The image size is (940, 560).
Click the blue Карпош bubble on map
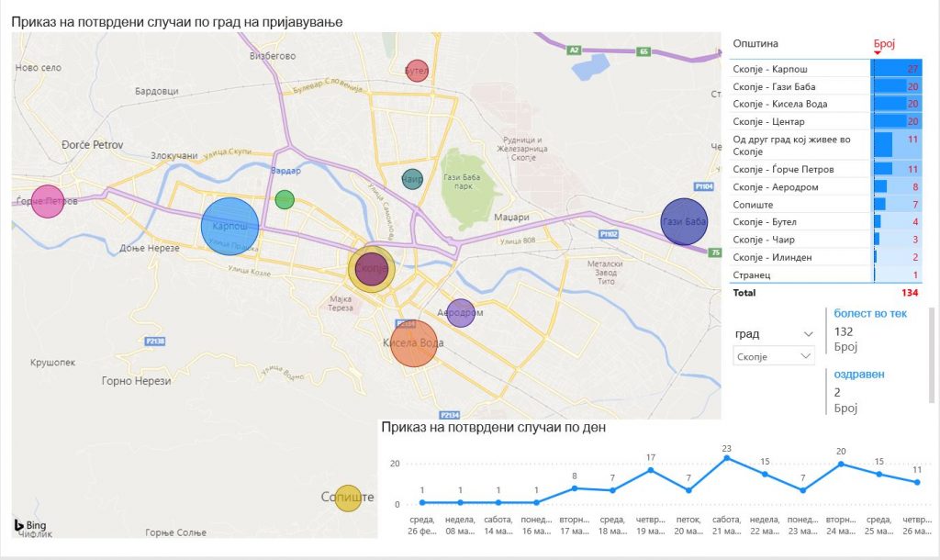pyautogui.click(x=229, y=225)
